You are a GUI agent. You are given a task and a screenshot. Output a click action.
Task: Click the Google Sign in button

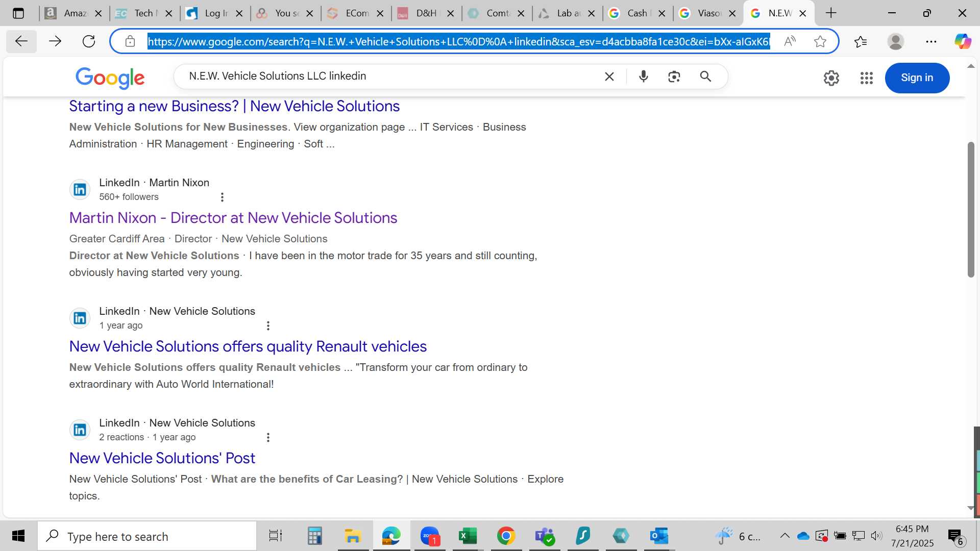point(917,78)
